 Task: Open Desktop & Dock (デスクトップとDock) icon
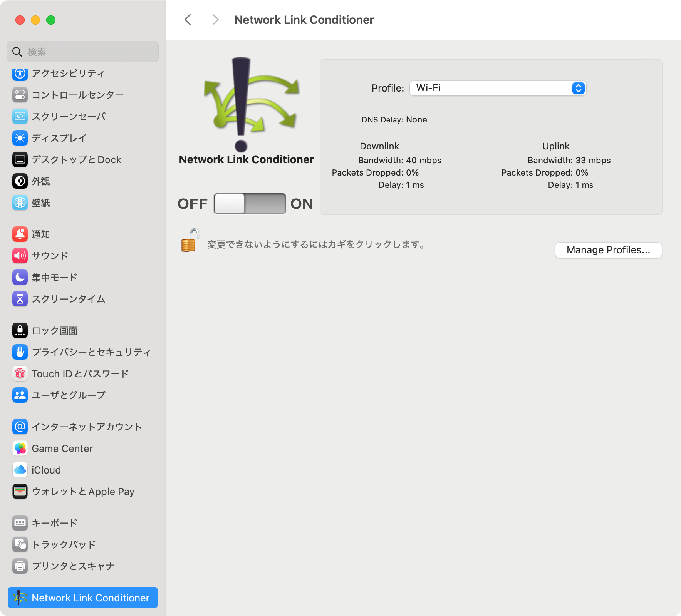[20, 159]
